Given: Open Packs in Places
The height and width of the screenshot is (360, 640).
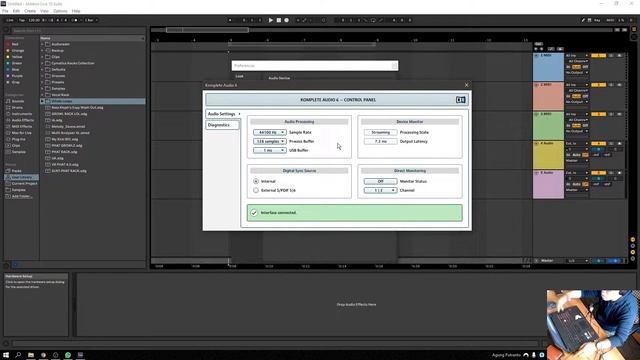Looking at the screenshot, I should click(x=16, y=171).
